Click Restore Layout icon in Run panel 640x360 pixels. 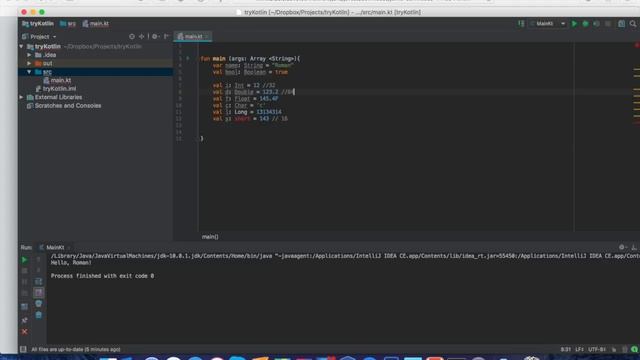(24, 307)
